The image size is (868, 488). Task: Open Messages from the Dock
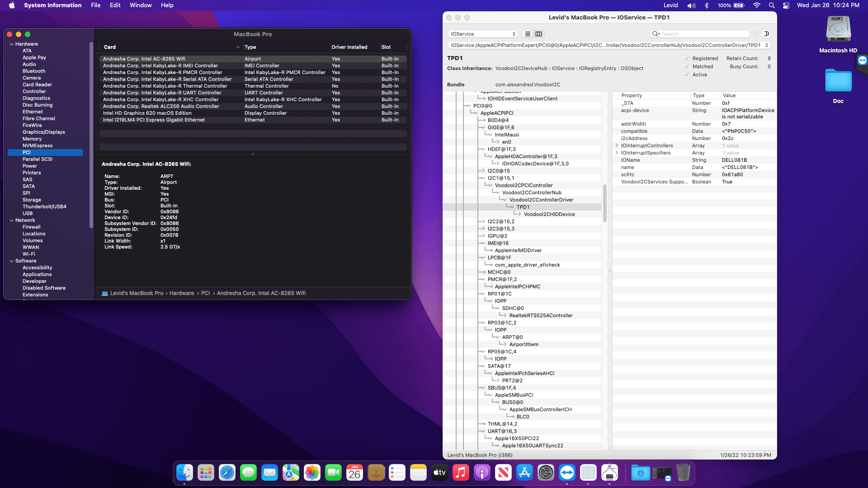tap(248, 473)
